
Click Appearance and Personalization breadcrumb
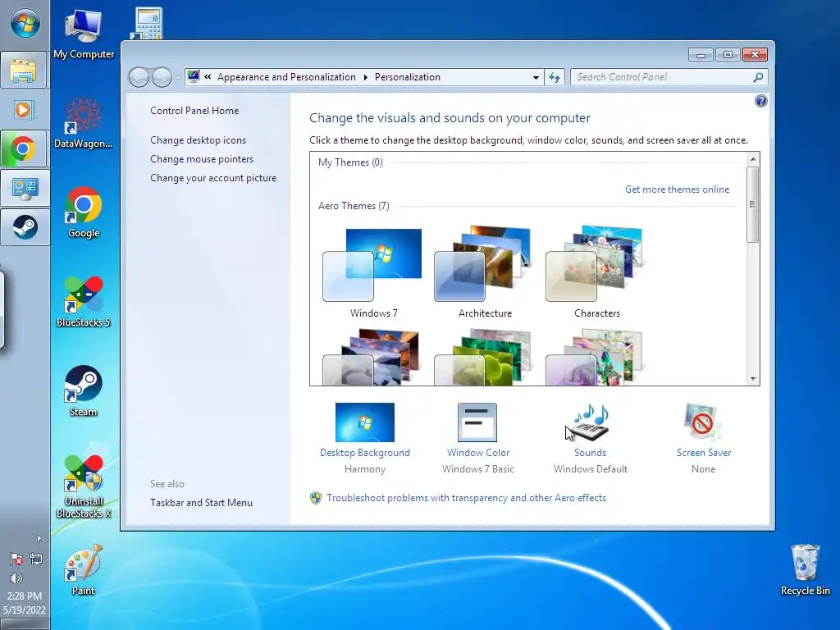click(286, 77)
